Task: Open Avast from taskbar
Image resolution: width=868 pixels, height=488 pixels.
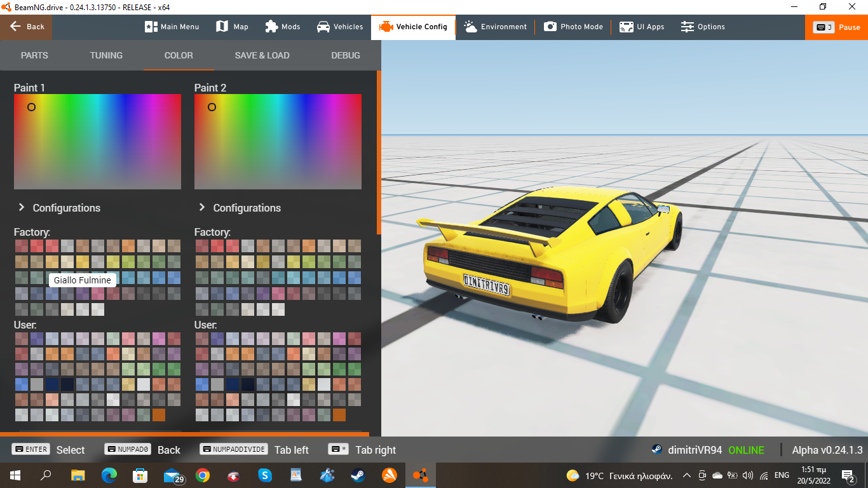Action: tap(390, 475)
